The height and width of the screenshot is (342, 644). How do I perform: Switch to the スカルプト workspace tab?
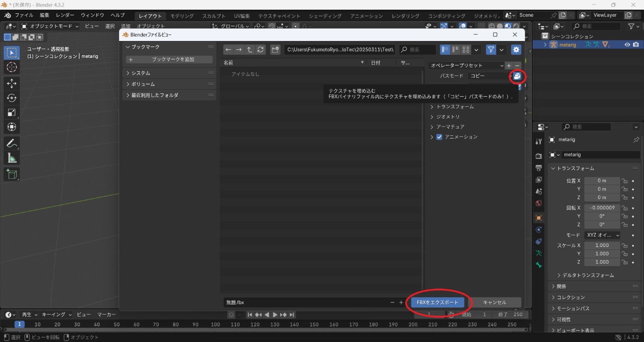pos(214,16)
